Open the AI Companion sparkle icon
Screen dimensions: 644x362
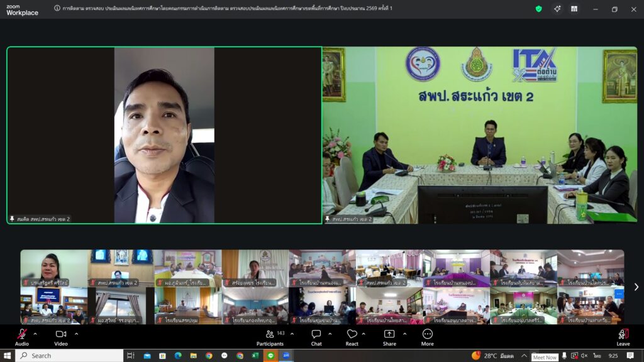coord(557,9)
